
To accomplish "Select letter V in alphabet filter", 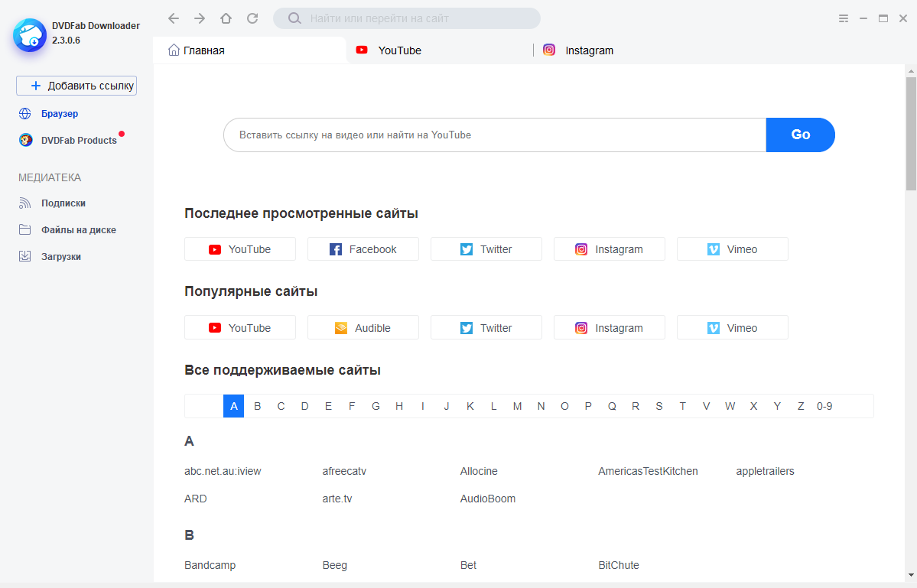I will coord(707,406).
